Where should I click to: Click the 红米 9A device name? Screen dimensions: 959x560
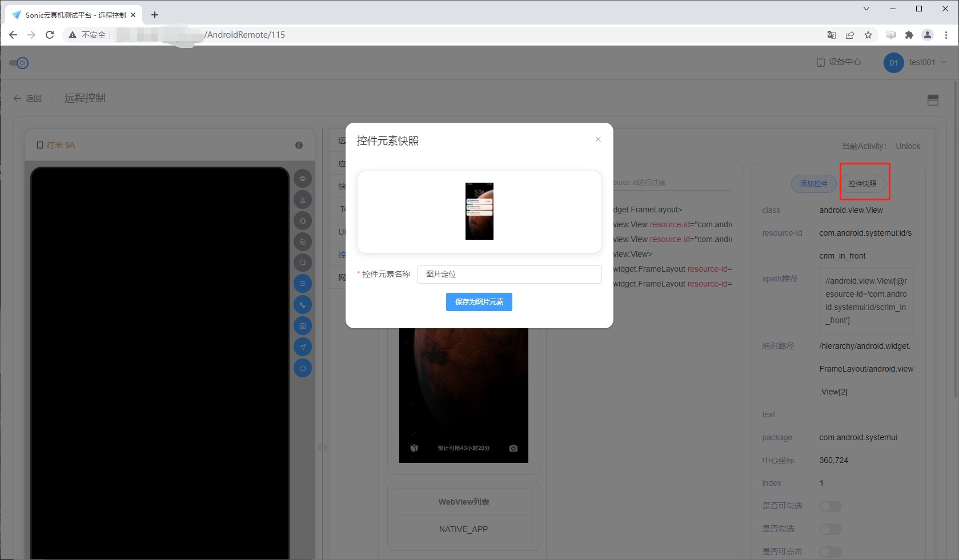click(x=61, y=146)
